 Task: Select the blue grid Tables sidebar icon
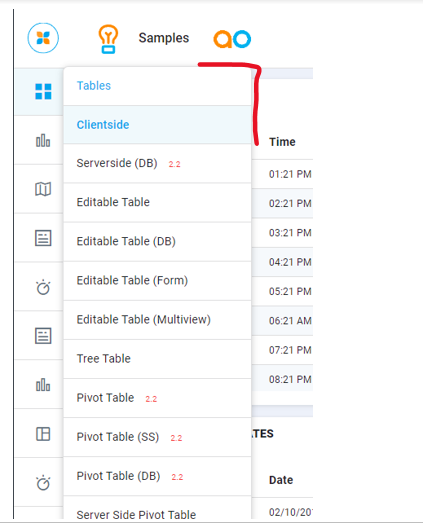[x=43, y=91]
